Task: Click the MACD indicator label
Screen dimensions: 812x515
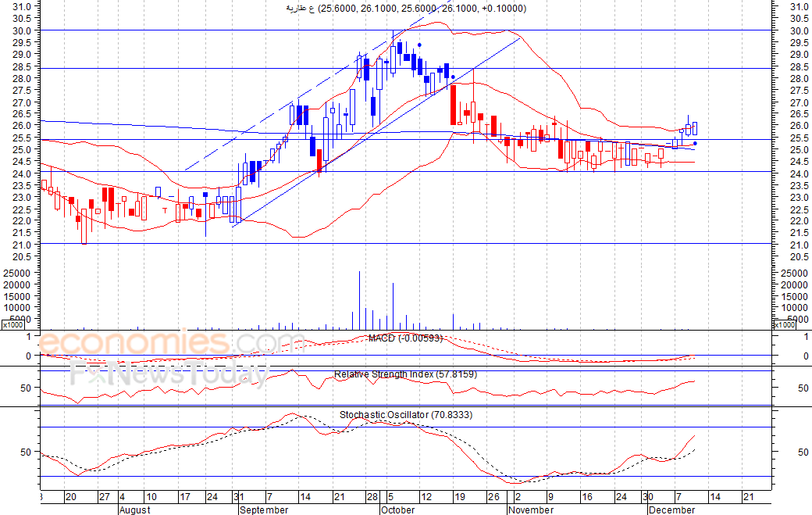Action: [405, 338]
